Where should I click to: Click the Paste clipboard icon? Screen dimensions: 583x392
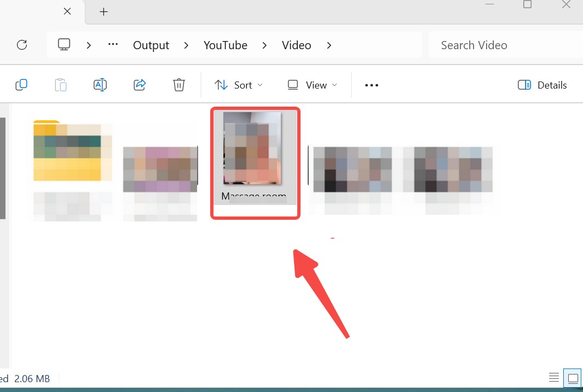click(60, 85)
